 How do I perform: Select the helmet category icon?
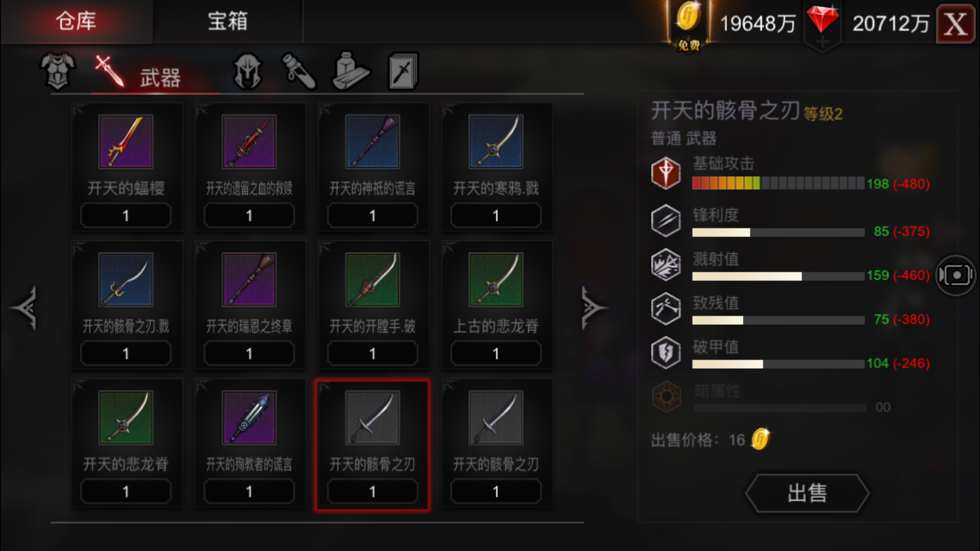click(x=248, y=71)
